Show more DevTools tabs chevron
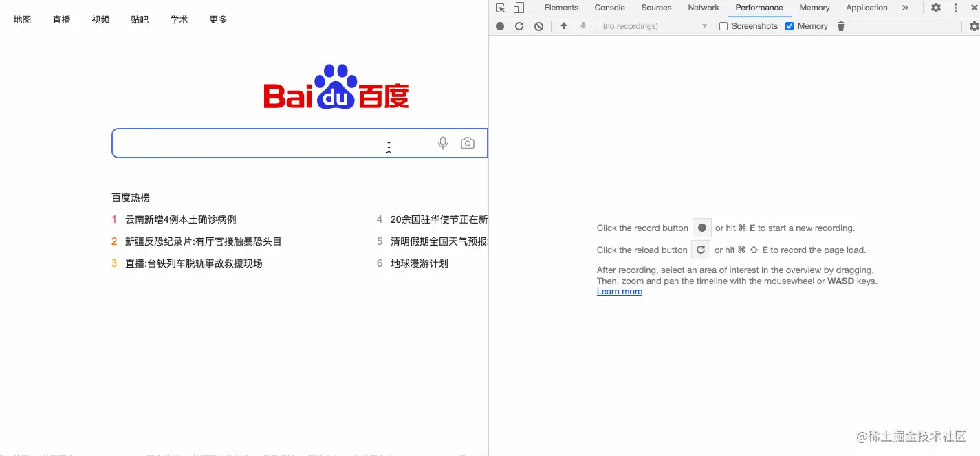The image size is (980, 456). (905, 8)
